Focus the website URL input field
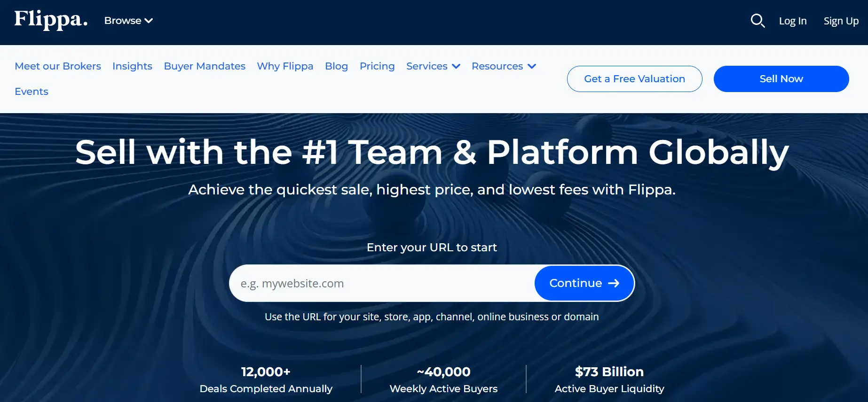Viewport: 868px width, 402px height. pos(382,283)
